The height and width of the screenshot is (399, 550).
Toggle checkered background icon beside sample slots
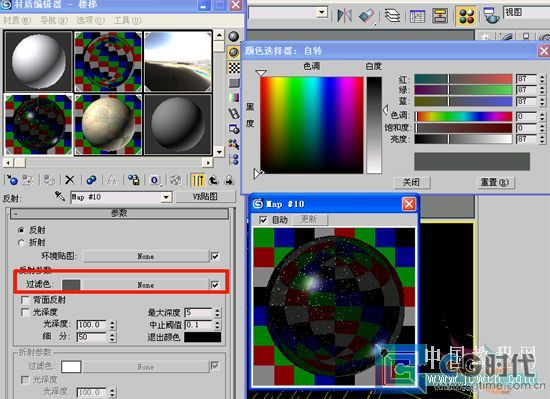click(234, 68)
